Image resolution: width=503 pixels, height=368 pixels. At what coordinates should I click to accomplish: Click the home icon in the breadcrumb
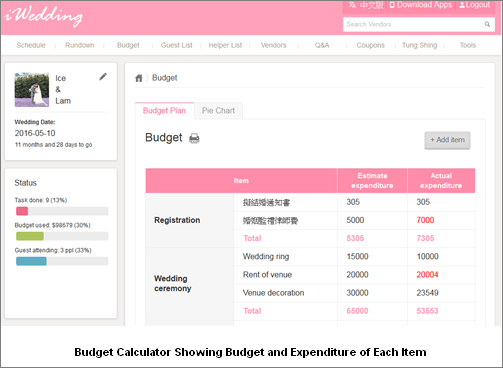pyautogui.click(x=139, y=78)
